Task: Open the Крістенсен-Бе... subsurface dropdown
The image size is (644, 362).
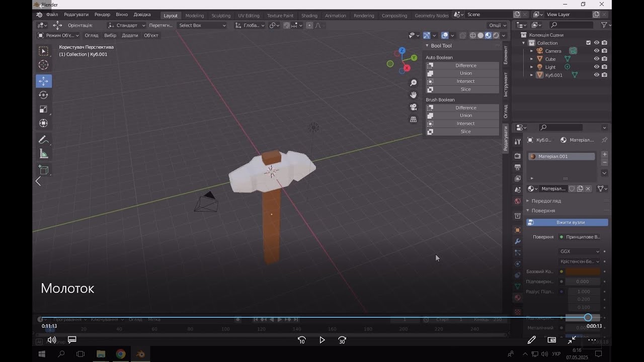Action: [580, 261]
